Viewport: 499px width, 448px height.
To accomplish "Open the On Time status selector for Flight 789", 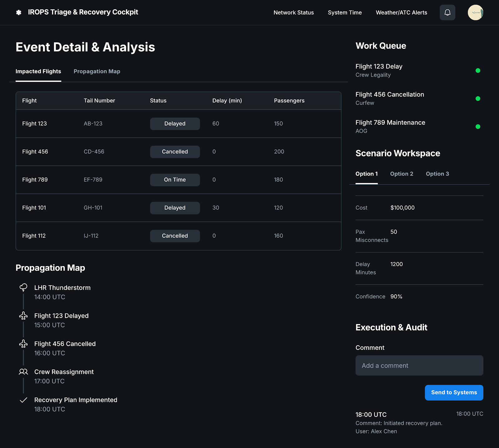I will point(175,180).
